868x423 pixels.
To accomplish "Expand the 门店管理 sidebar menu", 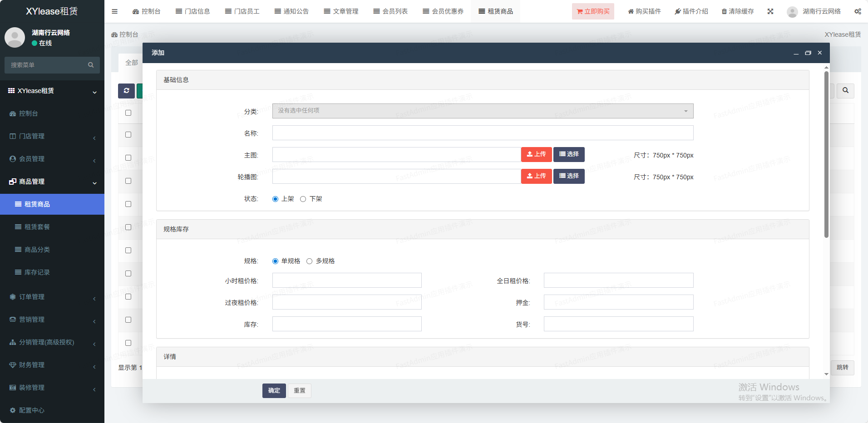I will point(52,136).
